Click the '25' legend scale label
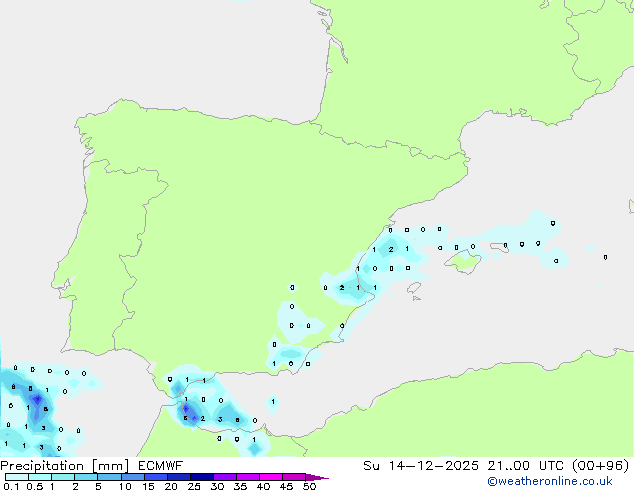The width and height of the screenshot is (634, 490). [194, 486]
